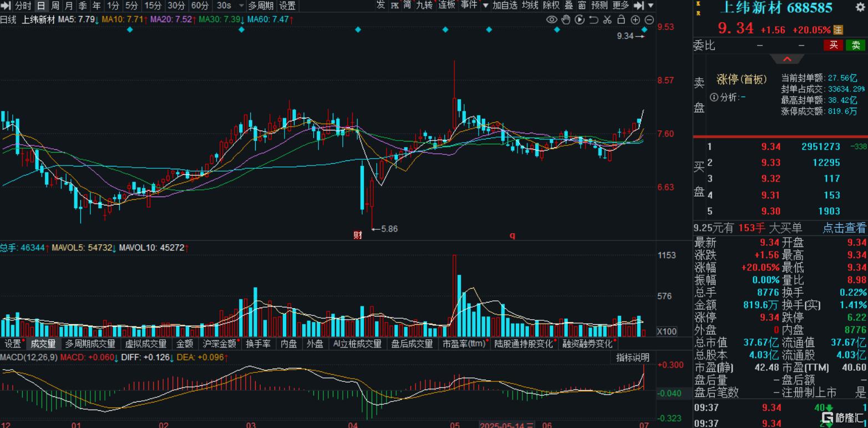Toggle the chart lock icon
Viewport: 868px width, 428px height.
(x=621, y=20)
